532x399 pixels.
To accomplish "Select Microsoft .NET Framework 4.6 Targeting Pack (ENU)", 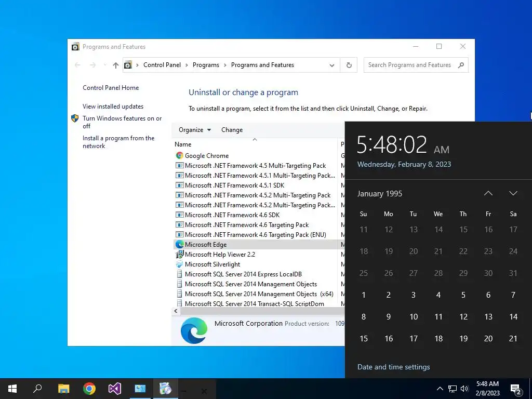I will pos(255,234).
